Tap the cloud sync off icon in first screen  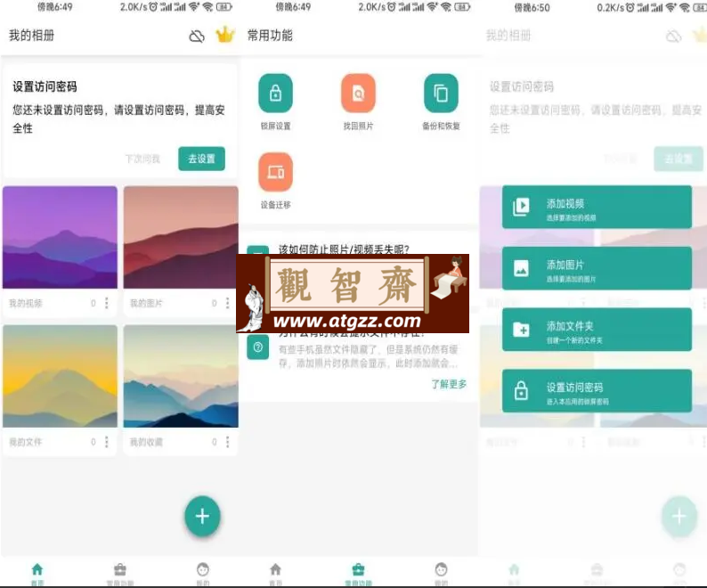tap(197, 37)
